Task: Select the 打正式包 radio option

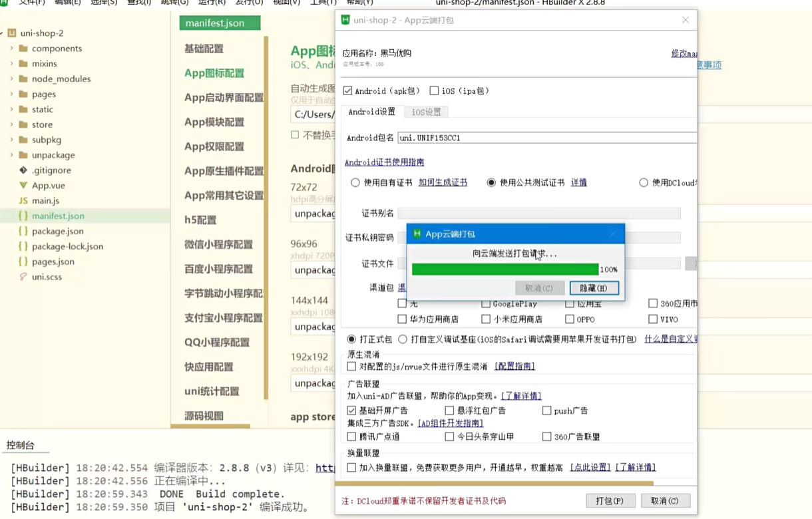Action: (x=351, y=339)
